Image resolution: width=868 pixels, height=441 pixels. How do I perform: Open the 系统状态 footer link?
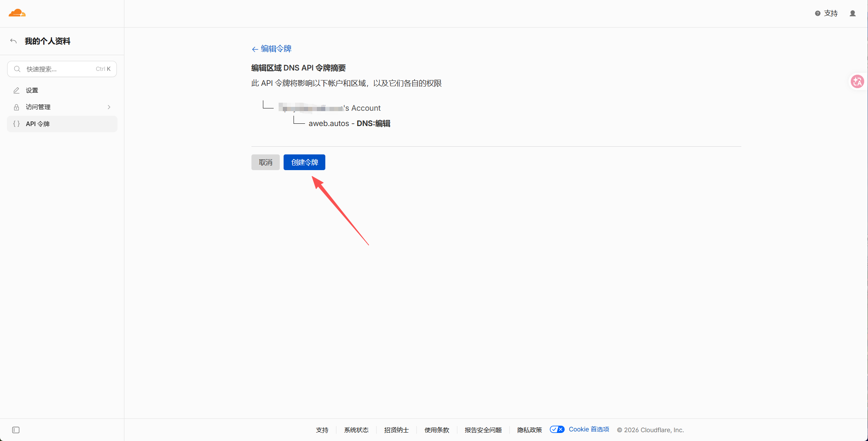click(356, 430)
